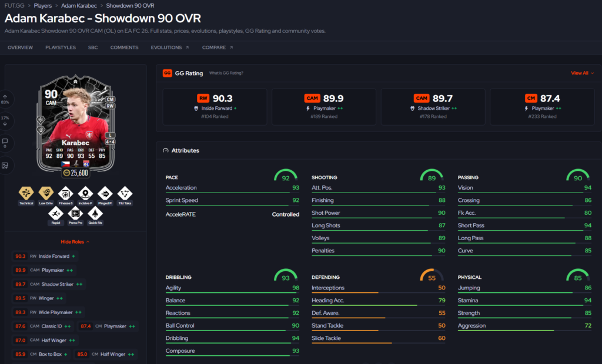Click the Attributes gauge icon
602x364 pixels.
(x=166, y=150)
